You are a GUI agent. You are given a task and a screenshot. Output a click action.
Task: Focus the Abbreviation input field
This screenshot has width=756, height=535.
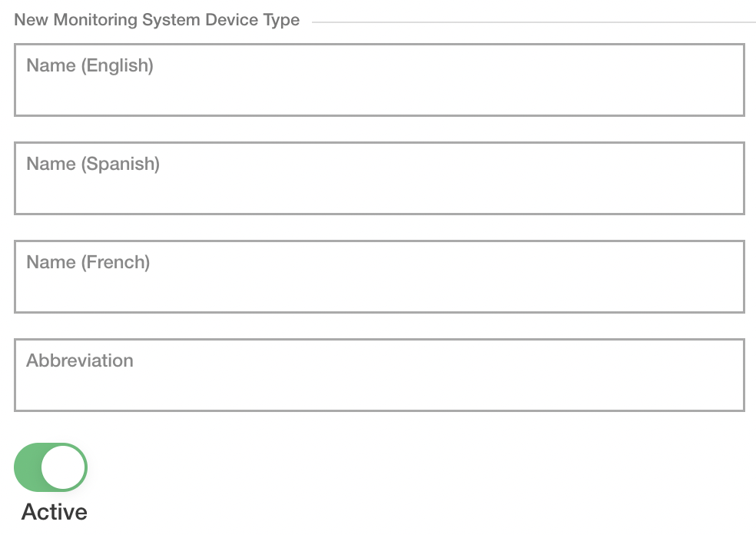pyautogui.click(x=378, y=375)
